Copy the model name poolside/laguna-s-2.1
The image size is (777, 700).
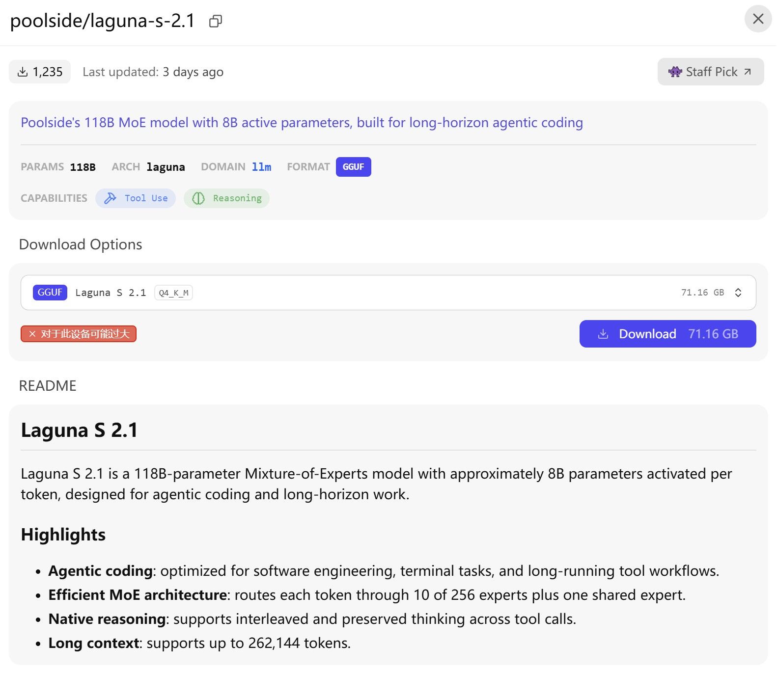coord(215,21)
